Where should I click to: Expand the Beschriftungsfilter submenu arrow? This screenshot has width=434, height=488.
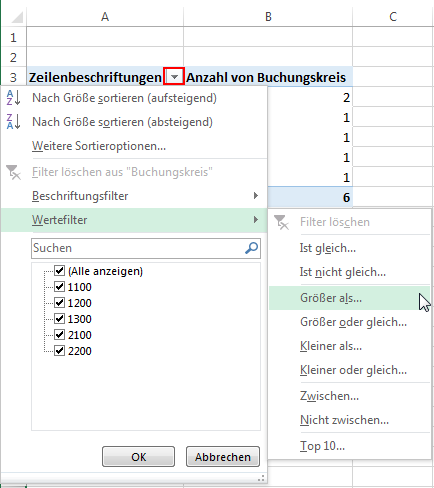pyautogui.click(x=256, y=196)
